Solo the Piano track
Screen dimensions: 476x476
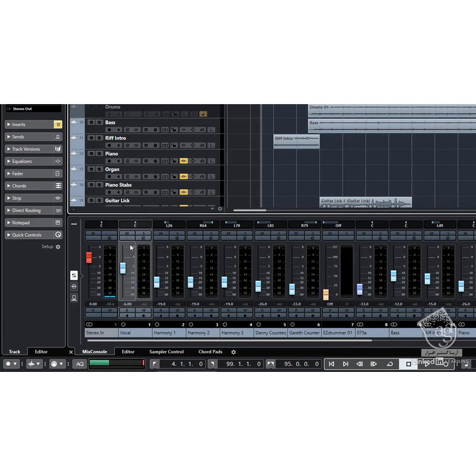pos(98,154)
